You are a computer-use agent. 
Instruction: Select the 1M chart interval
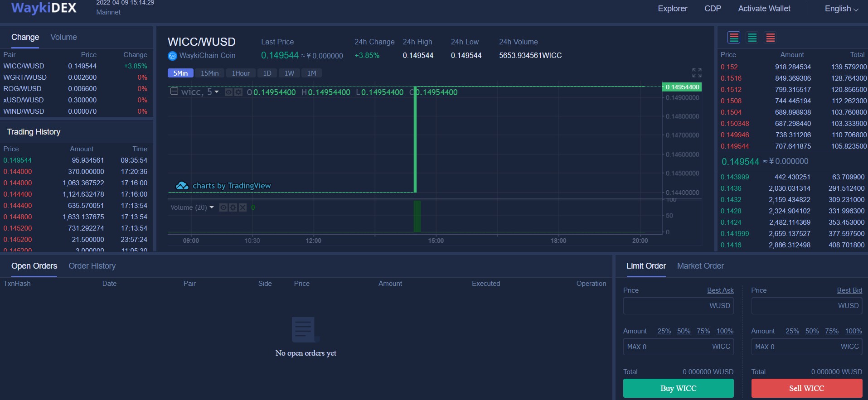click(312, 73)
